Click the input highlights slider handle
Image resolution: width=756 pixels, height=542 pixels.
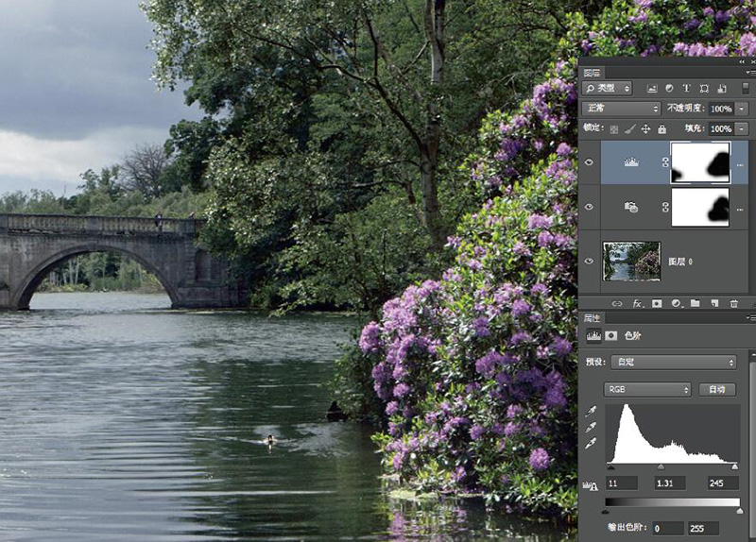(734, 466)
